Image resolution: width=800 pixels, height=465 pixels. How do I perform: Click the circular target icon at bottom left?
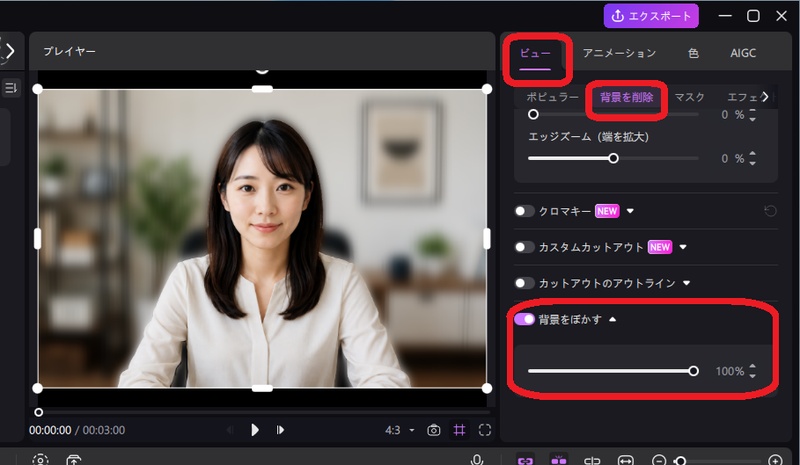[x=40, y=460]
